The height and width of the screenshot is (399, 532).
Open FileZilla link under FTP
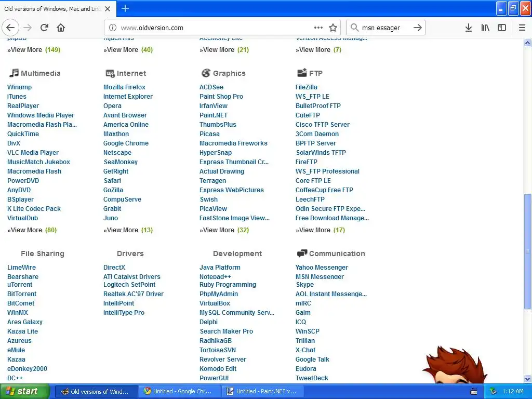coord(307,87)
